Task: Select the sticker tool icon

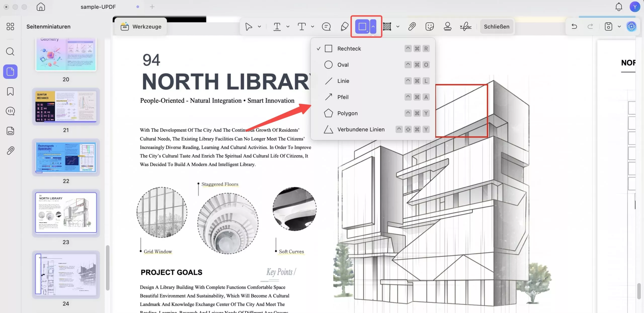Action: tap(429, 26)
